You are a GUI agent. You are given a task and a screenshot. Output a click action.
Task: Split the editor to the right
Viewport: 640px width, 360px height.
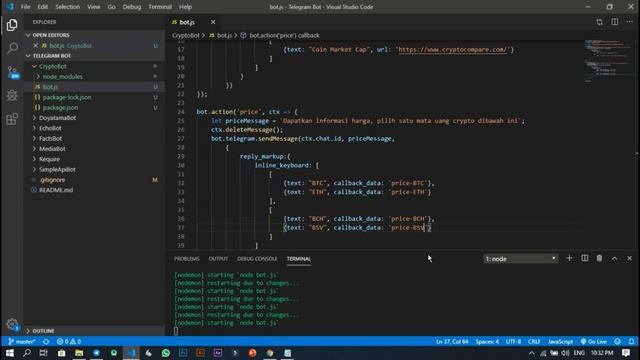click(x=614, y=22)
